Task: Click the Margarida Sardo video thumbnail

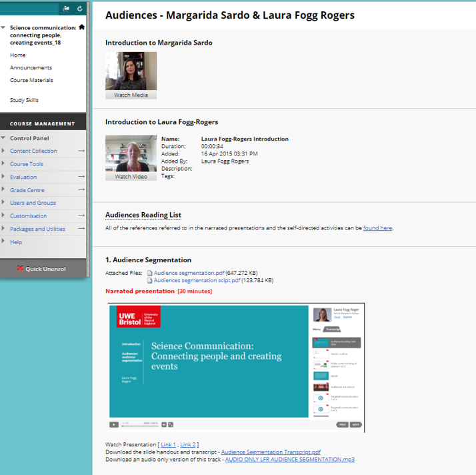Action: [x=131, y=71]
